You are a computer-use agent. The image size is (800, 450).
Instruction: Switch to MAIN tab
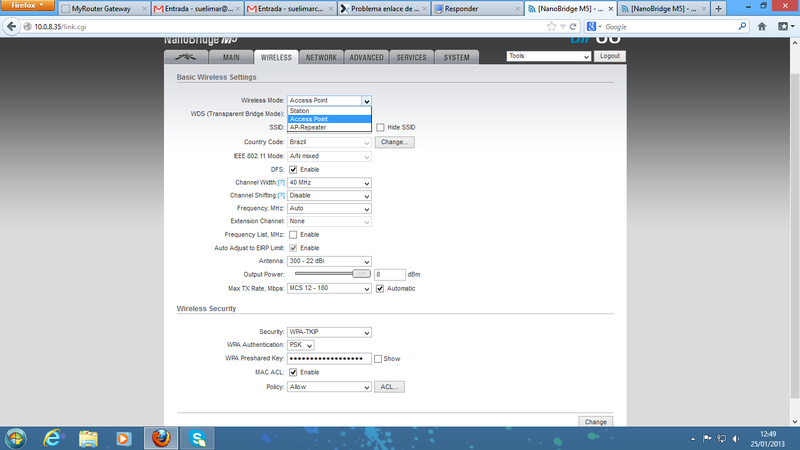coord(231,58)
